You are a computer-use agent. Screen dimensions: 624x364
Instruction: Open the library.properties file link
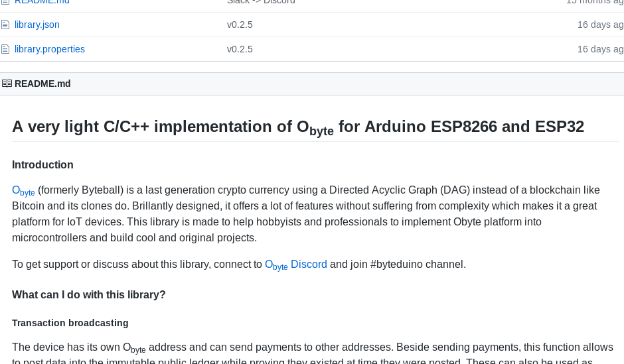pos(50,49)
